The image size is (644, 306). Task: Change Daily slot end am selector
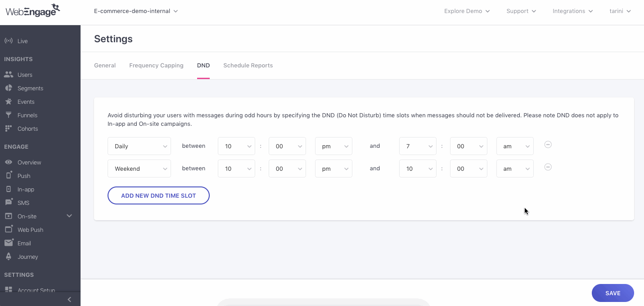(x=515, y=146)
